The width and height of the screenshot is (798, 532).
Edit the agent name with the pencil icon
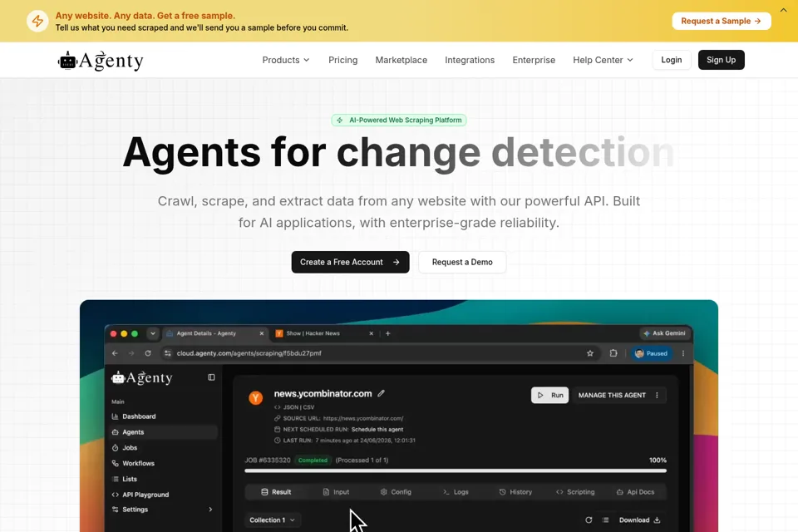382,393
